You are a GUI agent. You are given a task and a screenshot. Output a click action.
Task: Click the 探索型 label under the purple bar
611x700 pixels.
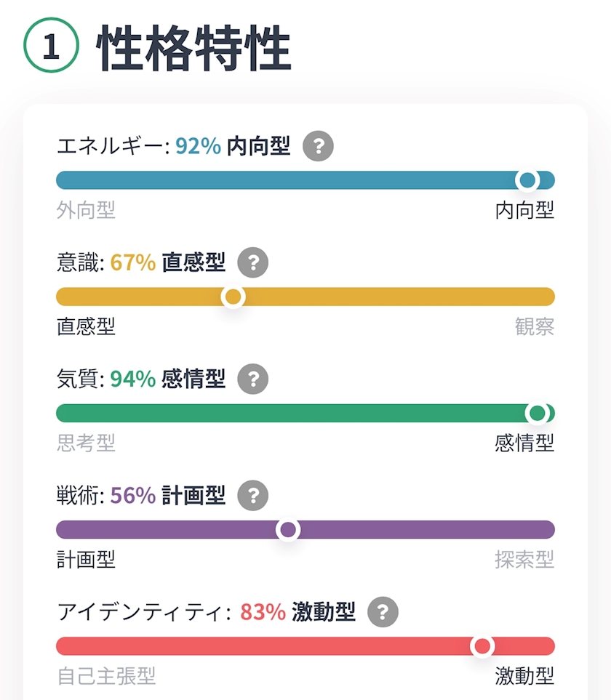(x=524, y=560)
